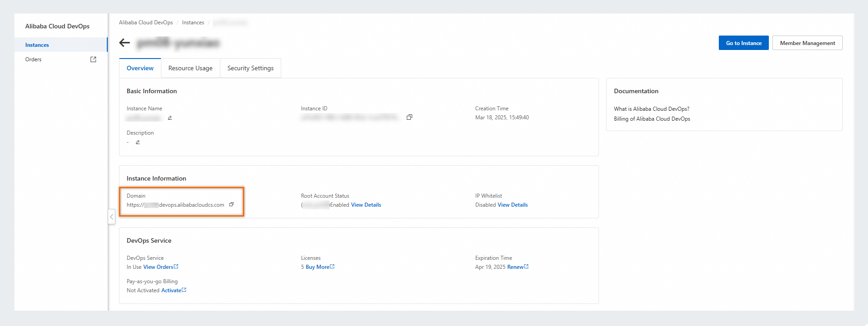Click the Go to Instance button
This screenshot has height=326, width=868.
[744, 43]
